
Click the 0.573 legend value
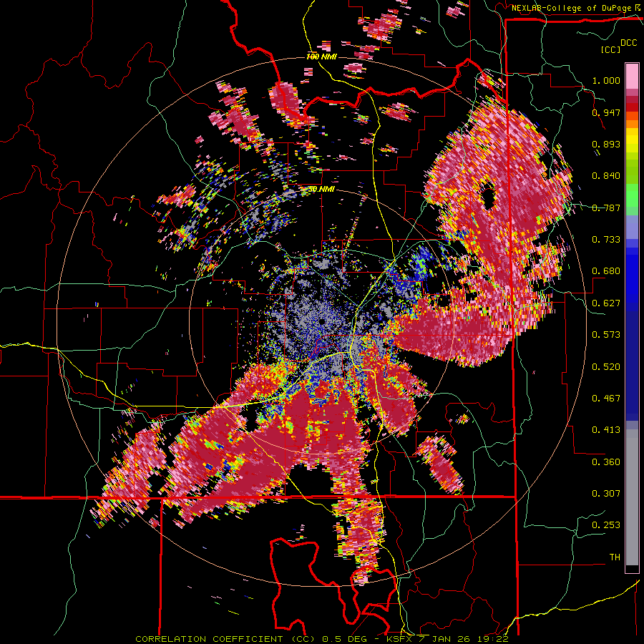pyautogui.click(x=606, y=335)
